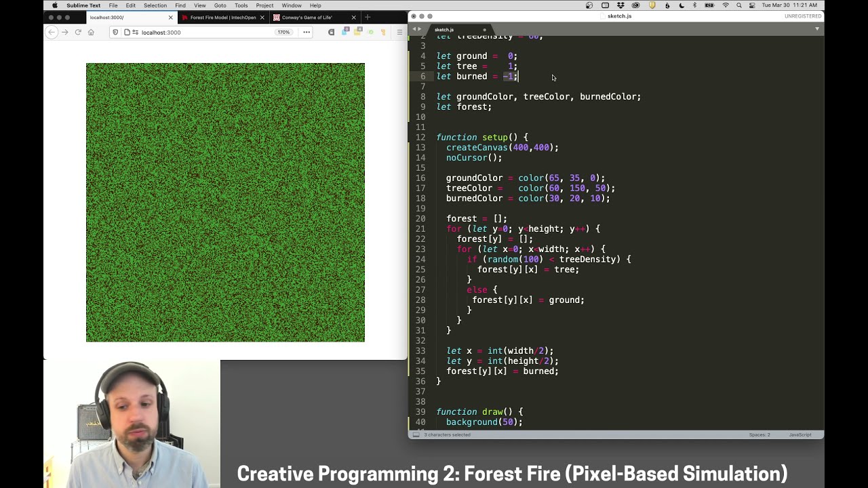Click the 'forest[y][x] = burned;' line
Screen dimensions: 868x488
(x=502, y=371)
